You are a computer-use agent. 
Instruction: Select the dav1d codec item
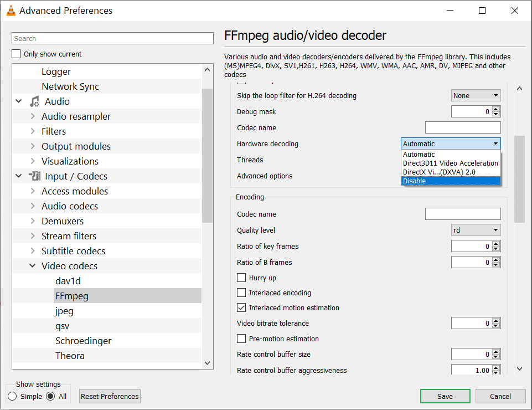click(68, 281)
